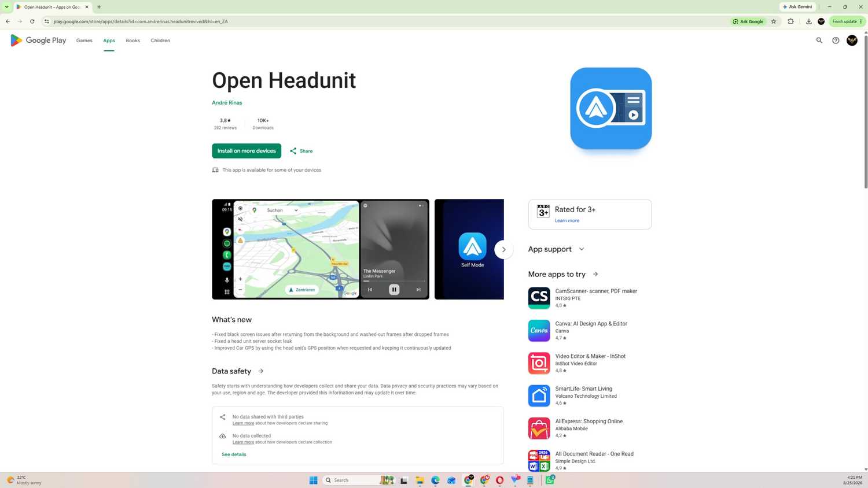Open the Google account avatar on the page
Viewport: 868px width, 488px height.
pos(852,40)
